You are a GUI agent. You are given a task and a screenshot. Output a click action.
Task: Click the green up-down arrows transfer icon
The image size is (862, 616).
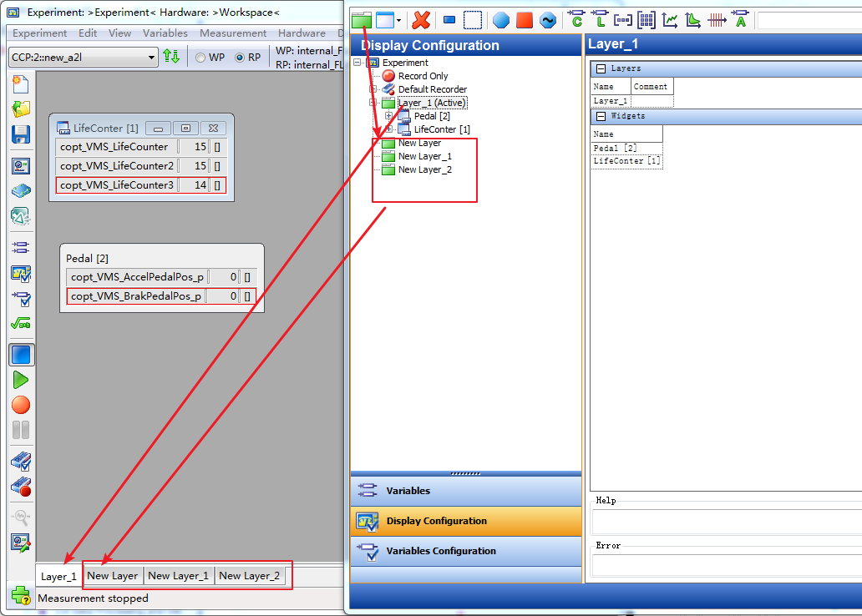click(x=171, y=57)
